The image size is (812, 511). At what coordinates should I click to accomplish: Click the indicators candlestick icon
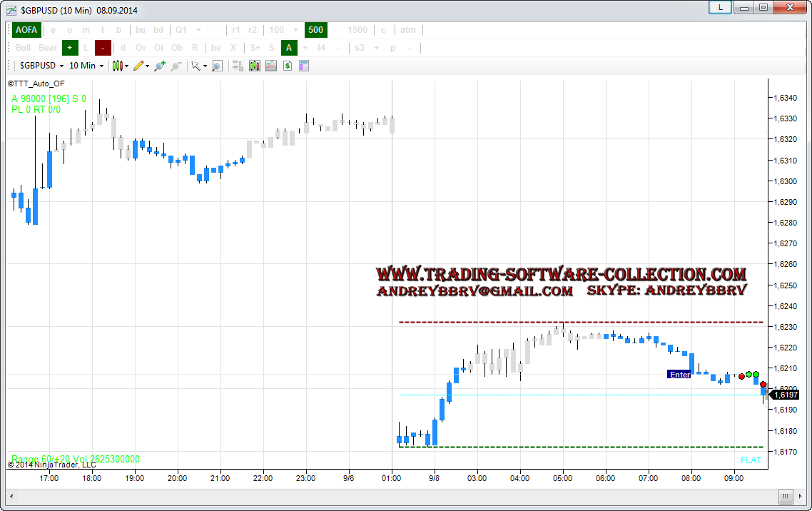[255, 66]
